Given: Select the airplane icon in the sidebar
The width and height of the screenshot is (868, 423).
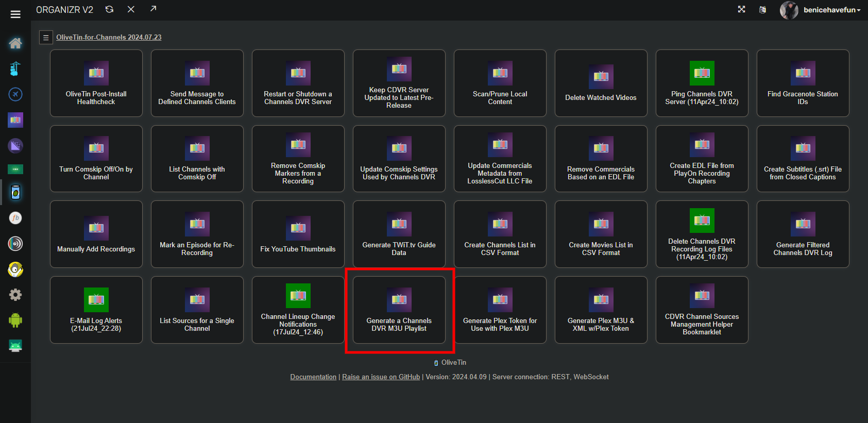Looking at the screenshot, I should coord(15,94).
